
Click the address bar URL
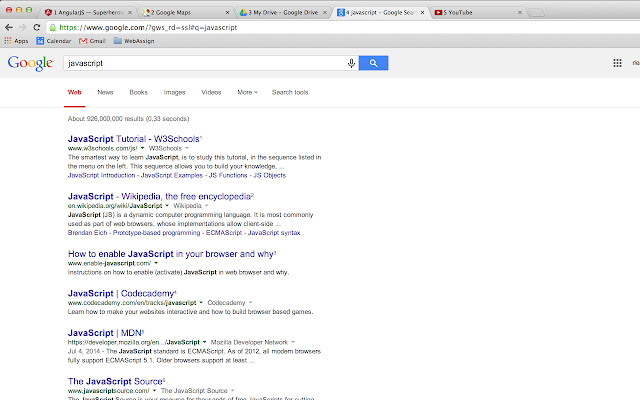click(x=148, y=27)
